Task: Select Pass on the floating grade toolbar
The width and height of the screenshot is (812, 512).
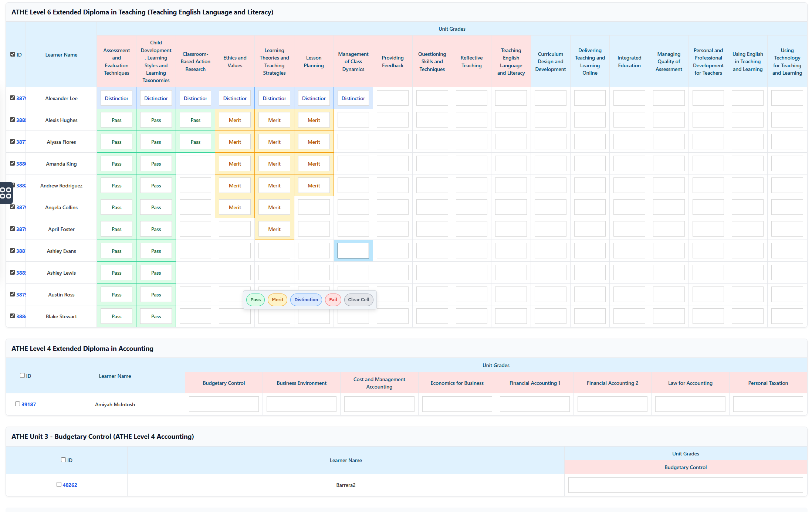Action: 255,300
